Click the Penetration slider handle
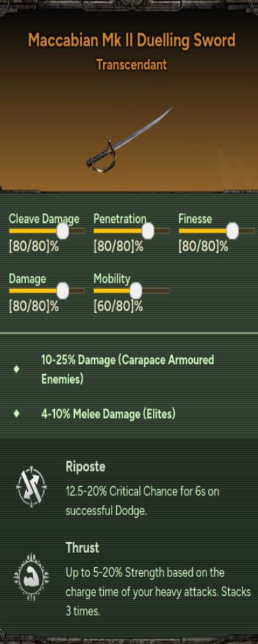The image size is (258, 644). tap(147, 231)
